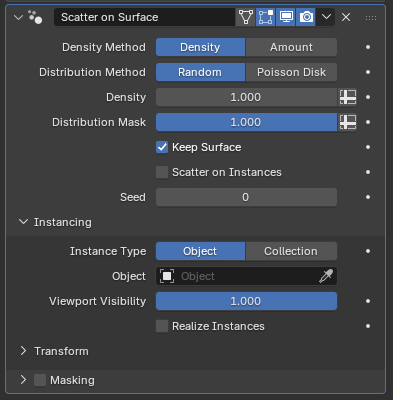The width and height of the screenshot is (393, 400).
Task: Click the Viewport Visibility slider
Action: [x=246, y=301]
